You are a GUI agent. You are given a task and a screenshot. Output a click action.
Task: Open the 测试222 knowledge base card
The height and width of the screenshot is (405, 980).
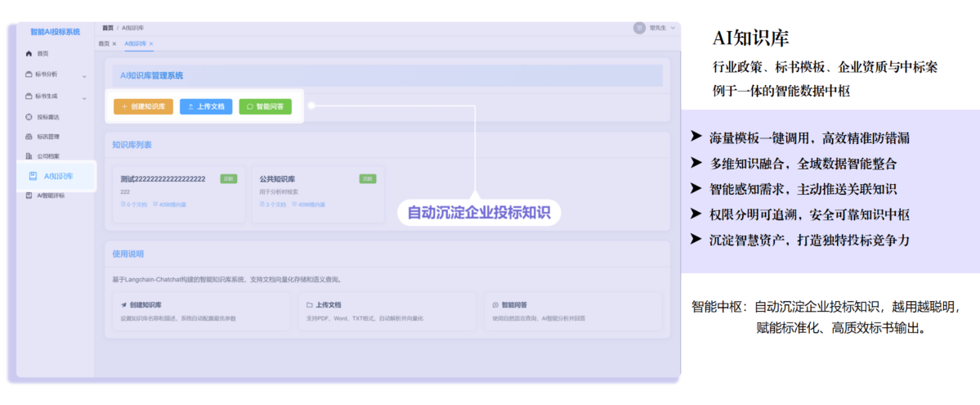click(178, 192)
